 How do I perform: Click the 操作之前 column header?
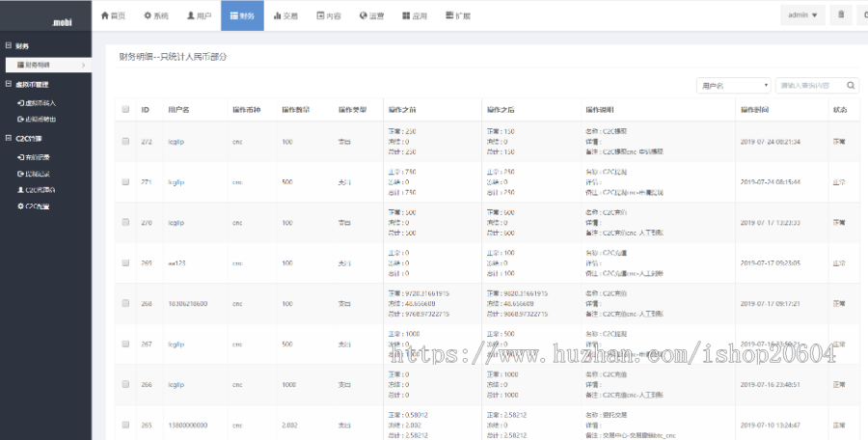[x=402, y=110]
